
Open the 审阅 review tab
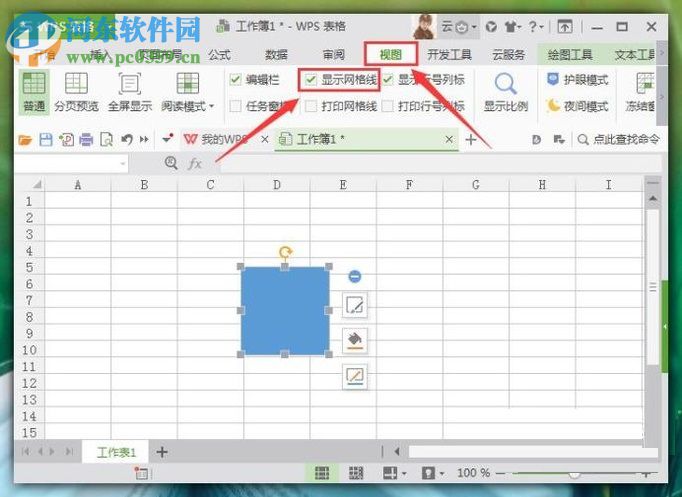(x=334, y=55)
